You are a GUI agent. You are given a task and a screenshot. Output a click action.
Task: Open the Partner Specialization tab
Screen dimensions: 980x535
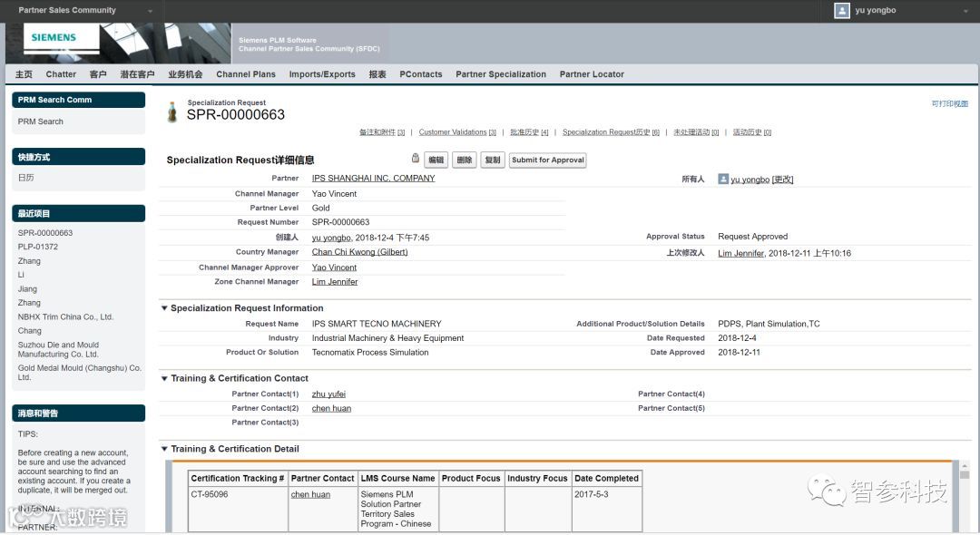point(501,74)
